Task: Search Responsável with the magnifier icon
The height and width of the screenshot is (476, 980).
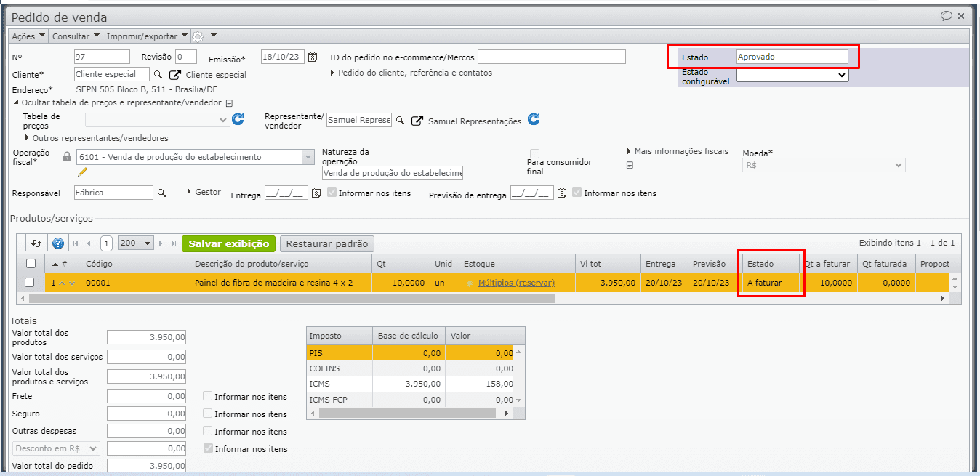Action: tap(161, 193)
